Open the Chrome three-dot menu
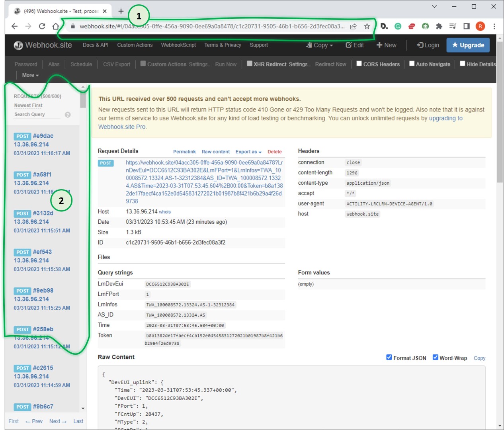 pos(494,26)
